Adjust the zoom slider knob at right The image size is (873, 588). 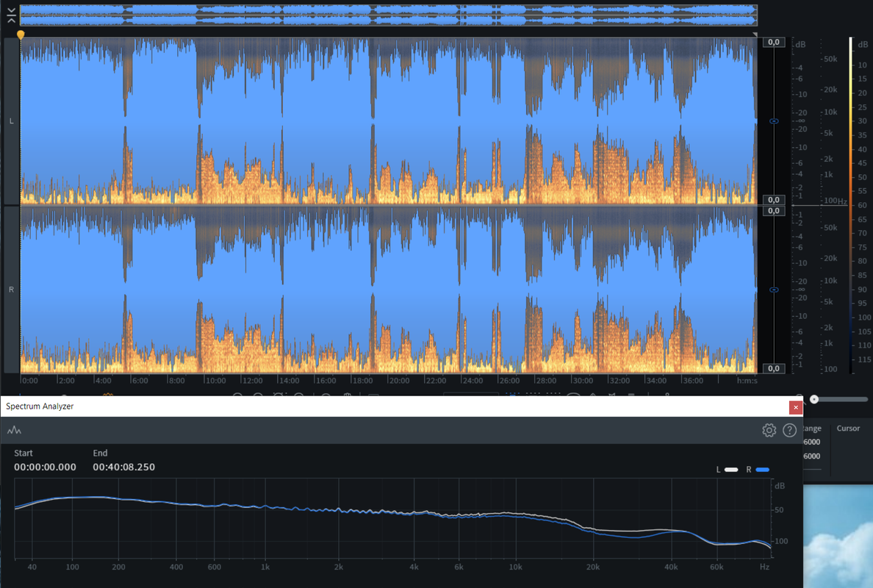pyautogui.click(x=814, y=399)
